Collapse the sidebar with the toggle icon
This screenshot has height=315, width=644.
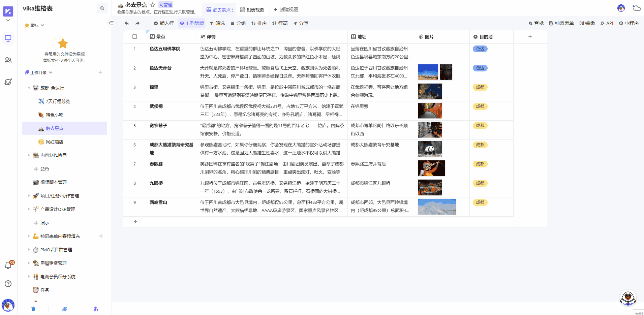[111, 23]
